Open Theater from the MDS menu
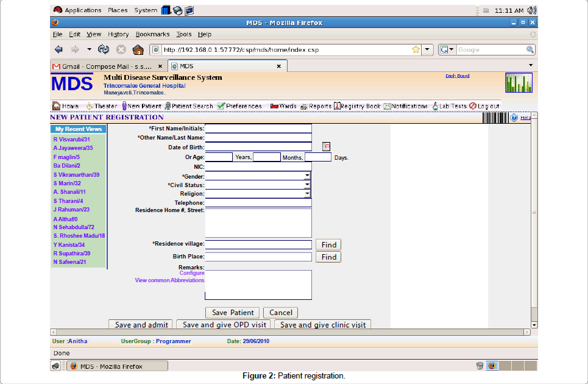This screenshot has width=588, height=384. (x=102, y=106)
